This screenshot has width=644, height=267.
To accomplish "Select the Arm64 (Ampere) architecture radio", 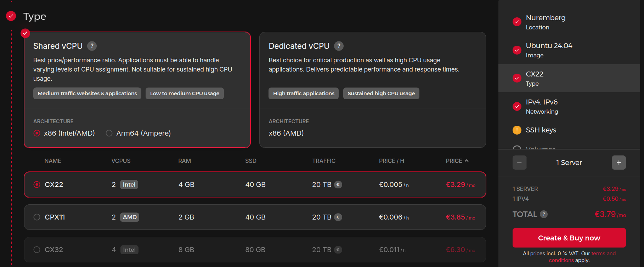I will (x=109, y=133).
